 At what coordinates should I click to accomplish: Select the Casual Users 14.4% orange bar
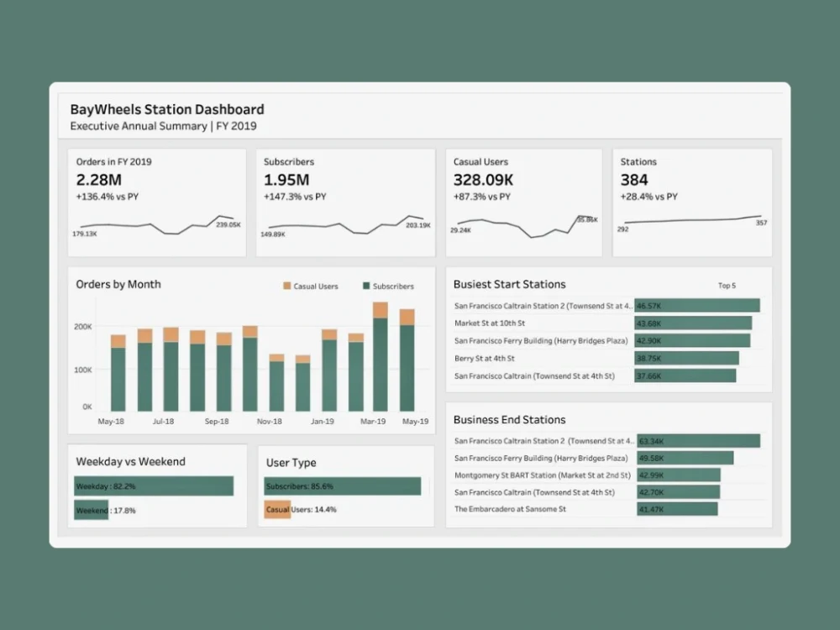click(278, 509)
